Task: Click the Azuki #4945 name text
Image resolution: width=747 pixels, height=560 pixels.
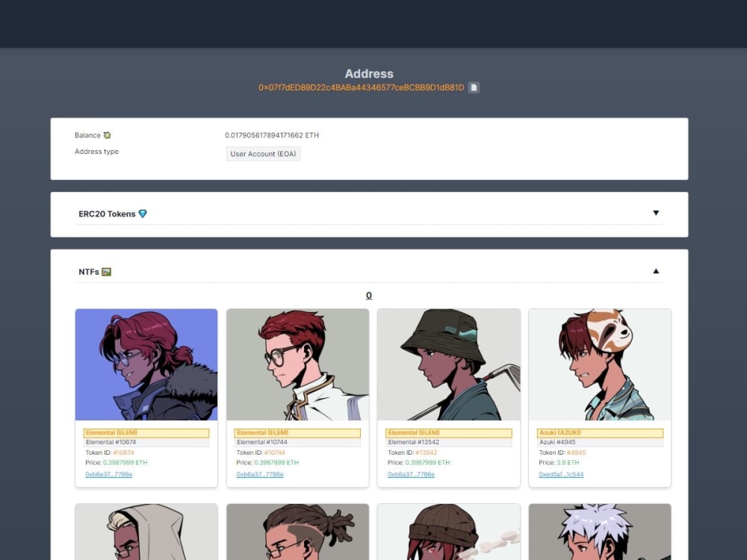Action: point(557,442)
